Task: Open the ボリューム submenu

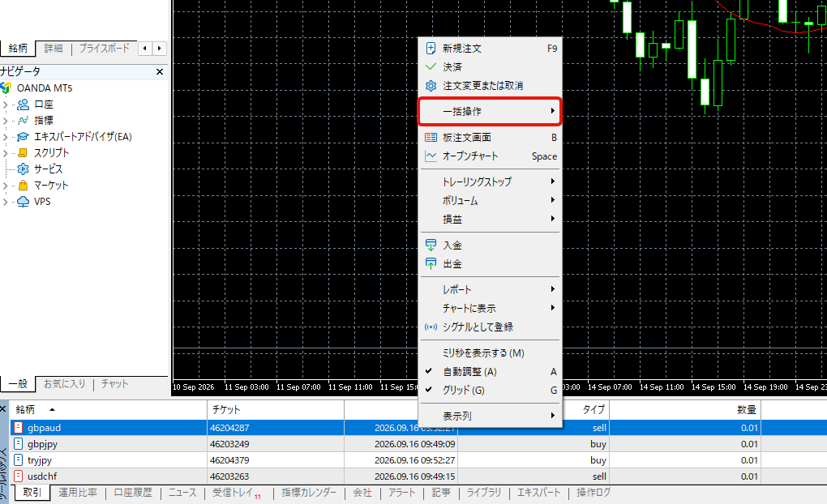Action: [490, 200]
